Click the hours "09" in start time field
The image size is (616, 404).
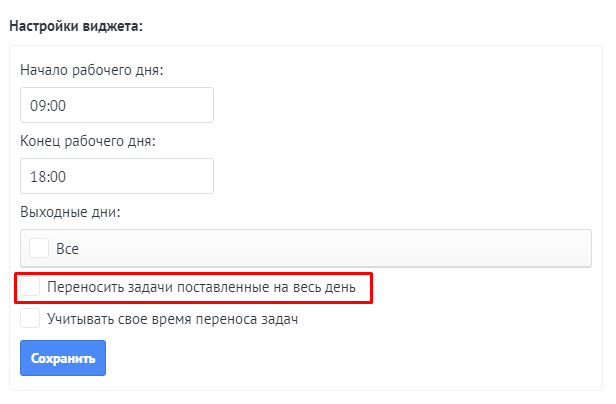tap(38, 106)
